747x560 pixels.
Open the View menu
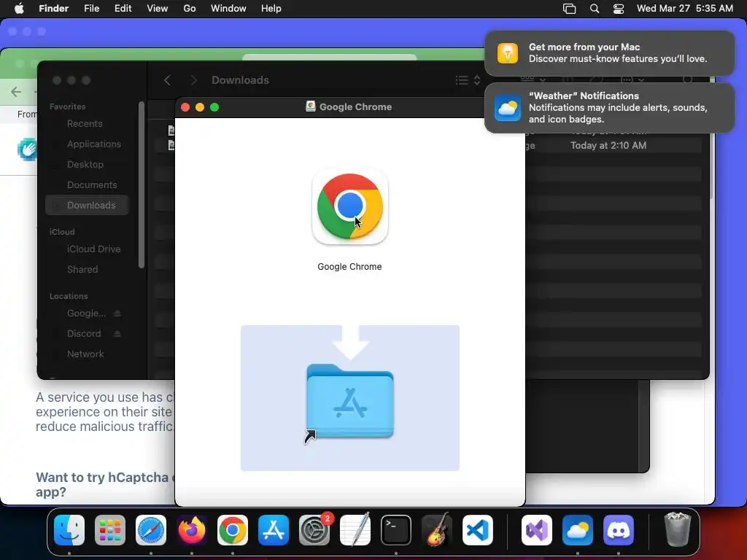coord(158,9)
